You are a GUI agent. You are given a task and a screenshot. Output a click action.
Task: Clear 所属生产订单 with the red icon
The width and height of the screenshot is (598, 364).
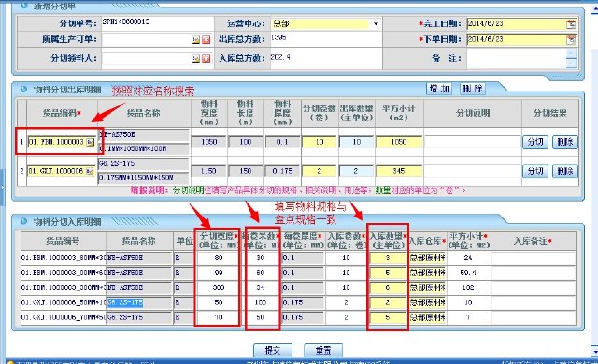click(206, 39)
